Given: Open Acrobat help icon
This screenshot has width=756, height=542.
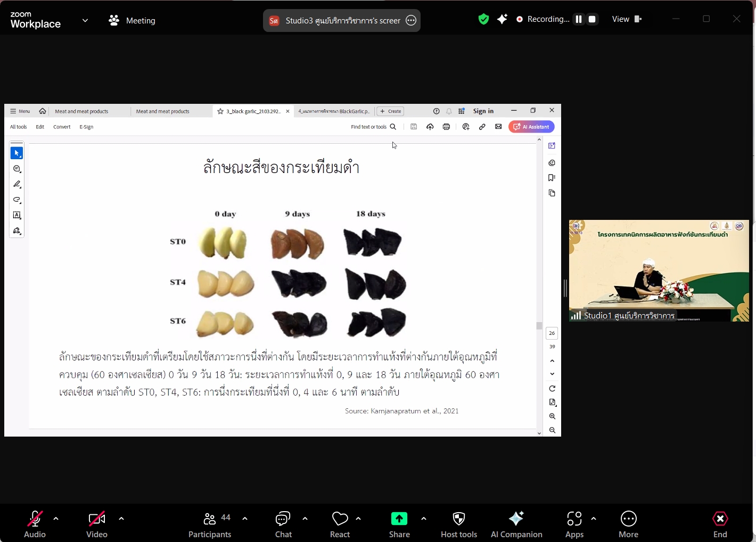Looking at the screenshot, I should (x=437, y=111).
